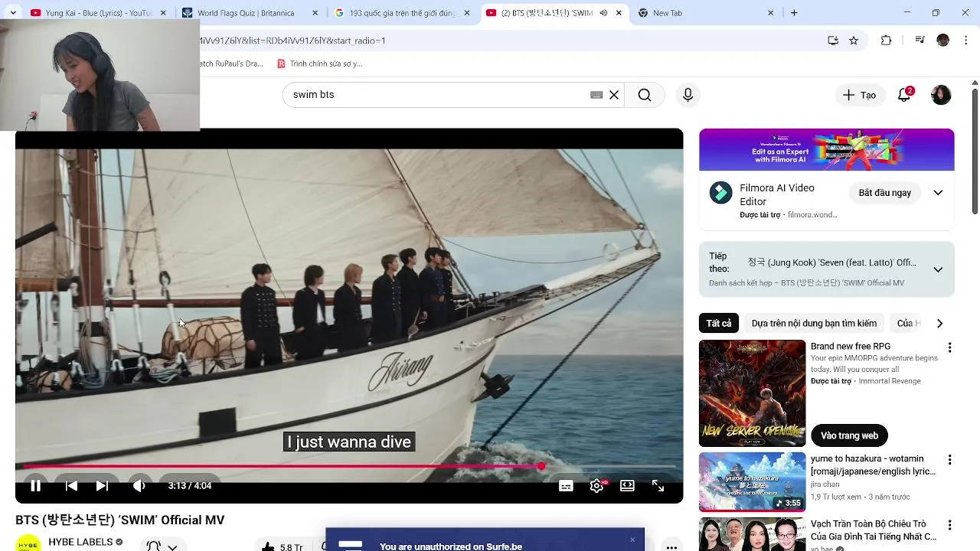Open options for yume to hazakura video
The image size is (980, 551).
pyautogui.click(x=949, y=460)
